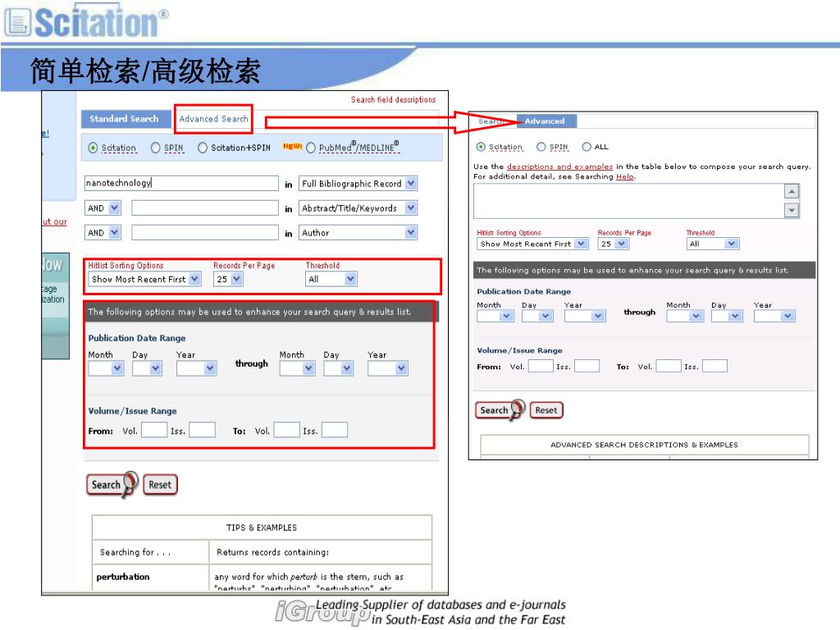
Task: Open start Month dropdown in Advanced panel
Action: click(x=495, y=316)
